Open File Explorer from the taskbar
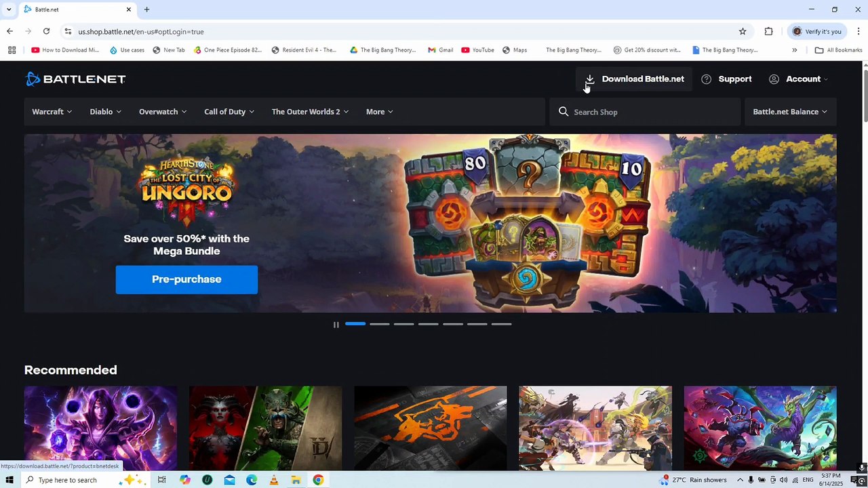 click(x=296, y=480)
